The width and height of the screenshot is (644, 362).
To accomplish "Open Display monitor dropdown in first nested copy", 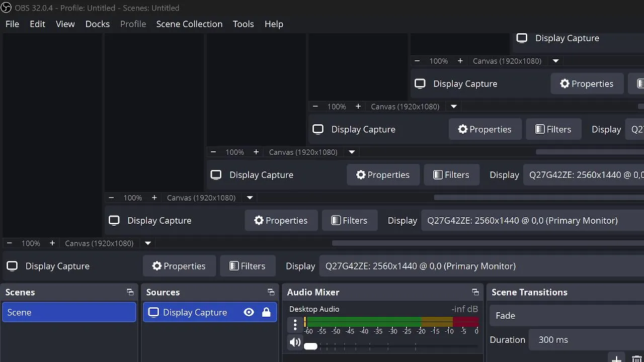I will pyautogui.click(x=532, y=220).
